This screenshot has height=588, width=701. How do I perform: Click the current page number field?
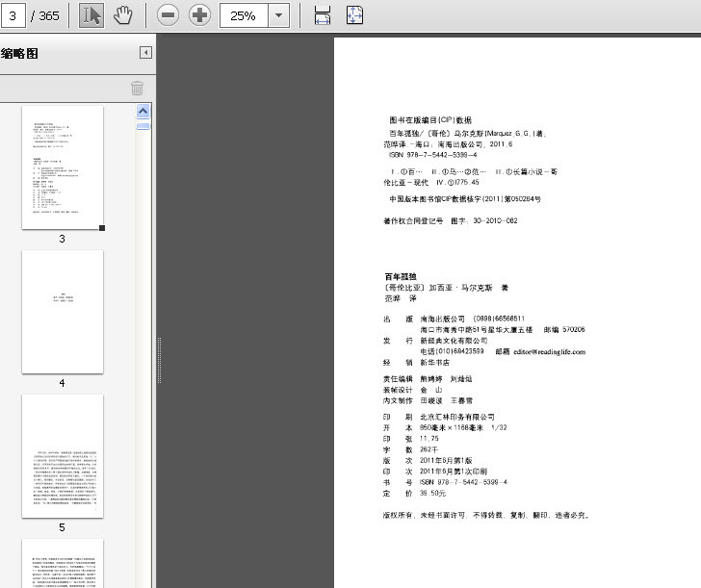click(13, 15)
